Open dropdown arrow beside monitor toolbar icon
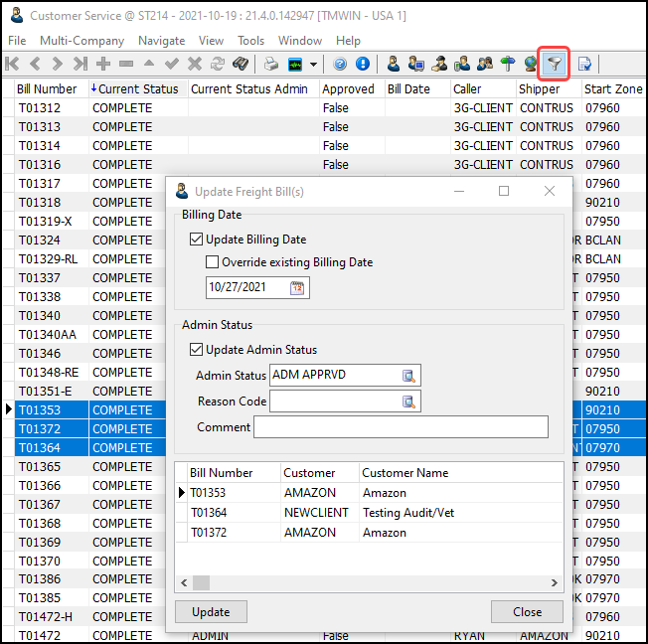Screen dimensions: 648x644 tap(314, 64)
